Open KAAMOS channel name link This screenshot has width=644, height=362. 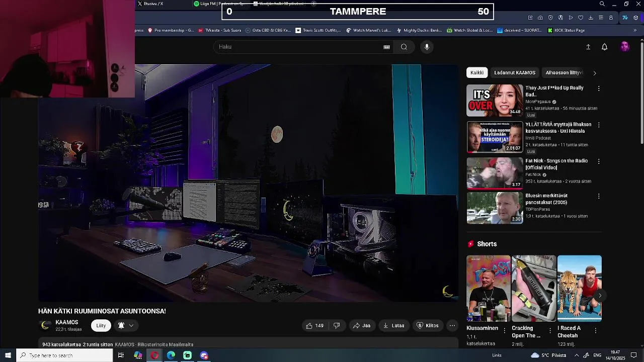tap(67, 322)
